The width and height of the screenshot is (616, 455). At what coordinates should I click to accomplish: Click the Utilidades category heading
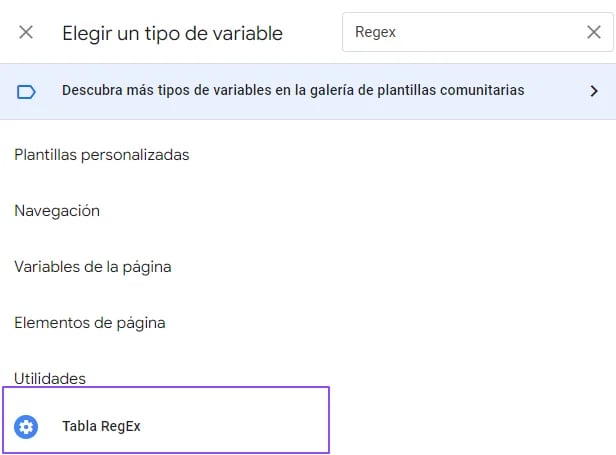(x=50, y=378)
